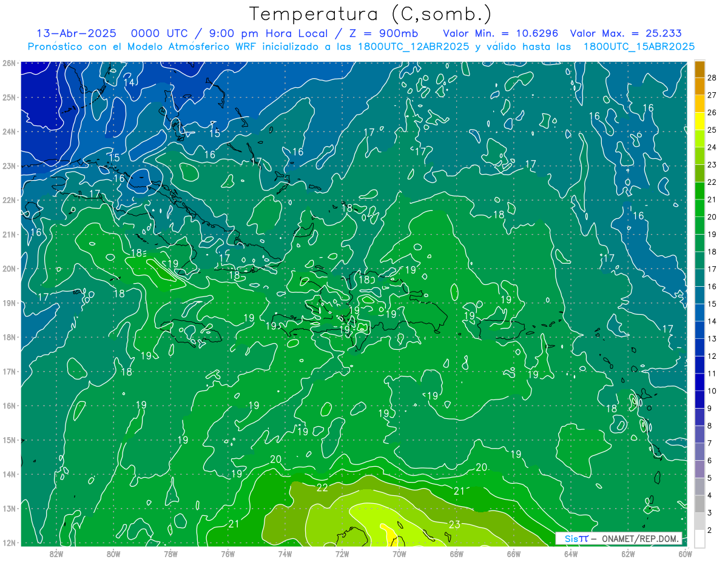This screenshot has width=728, height=562.
Task: Click legend swatch between 5 and 6
Action: [x=699, y=469]
